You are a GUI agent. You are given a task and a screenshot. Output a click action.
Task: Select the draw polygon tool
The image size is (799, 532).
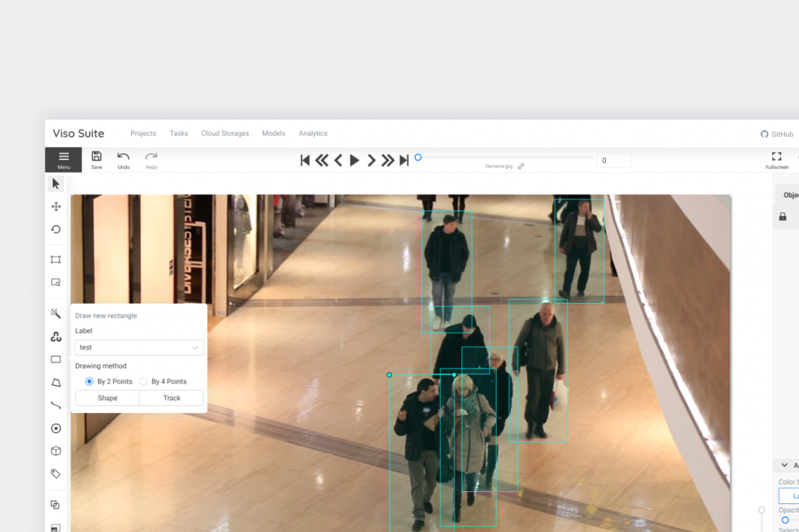[56, 382]
